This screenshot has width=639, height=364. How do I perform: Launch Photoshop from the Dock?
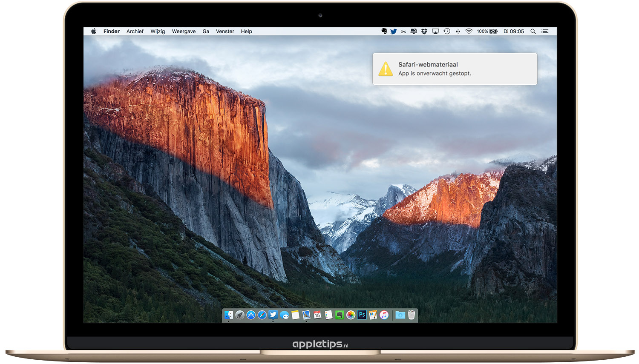pos(362,315)
